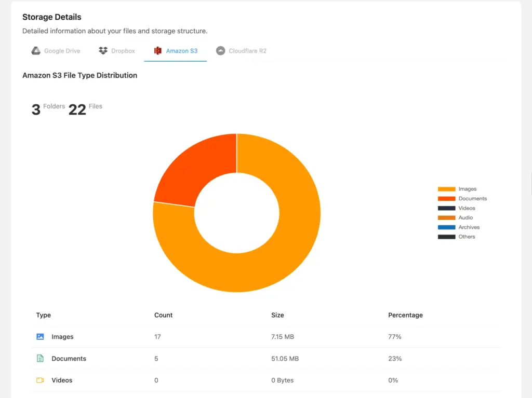Click the Documents file icon in table
The height and width of the screenshot is (398, 532).
coord(40,358)
